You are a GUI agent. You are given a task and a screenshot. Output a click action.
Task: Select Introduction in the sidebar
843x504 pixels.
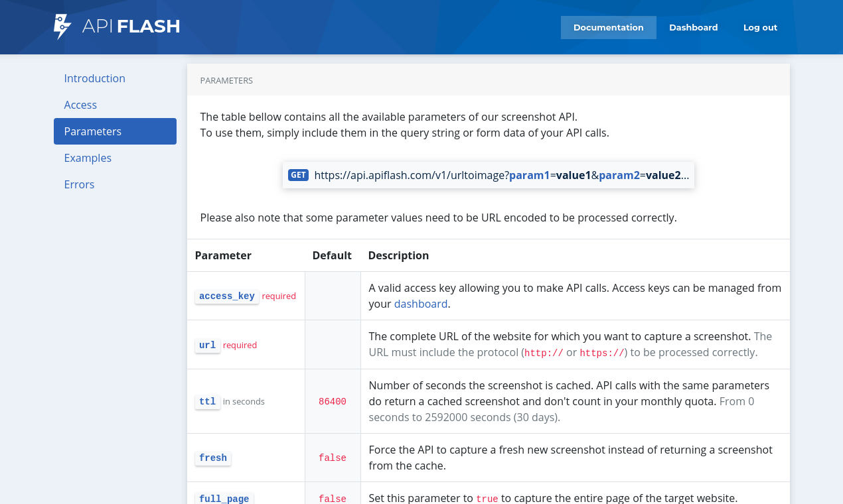(94, 78)
